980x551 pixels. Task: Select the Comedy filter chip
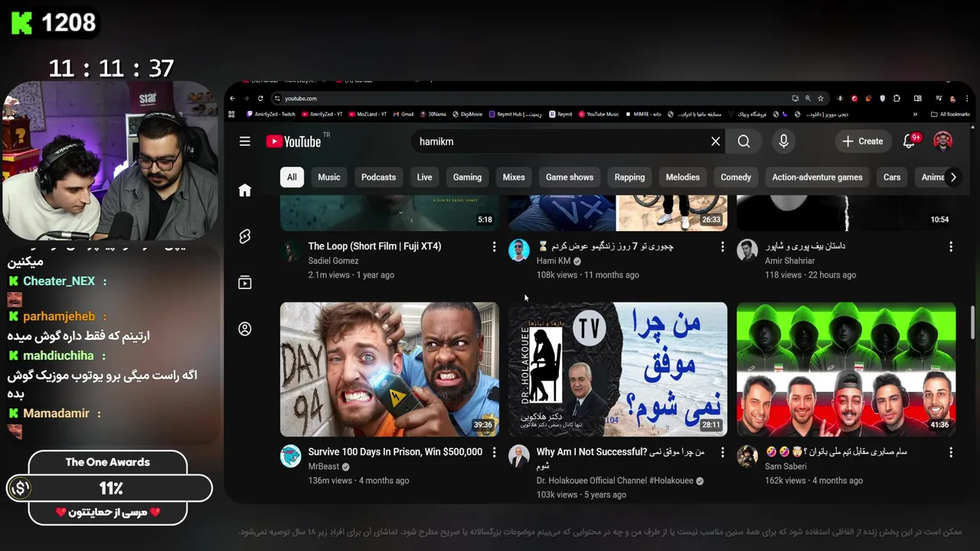(x=736, y=177)
